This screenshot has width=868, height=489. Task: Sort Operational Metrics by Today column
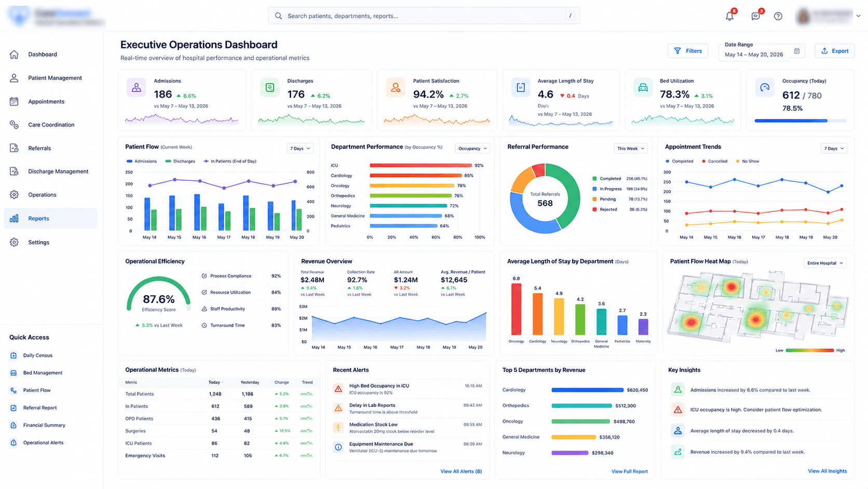tap(215, 382)
